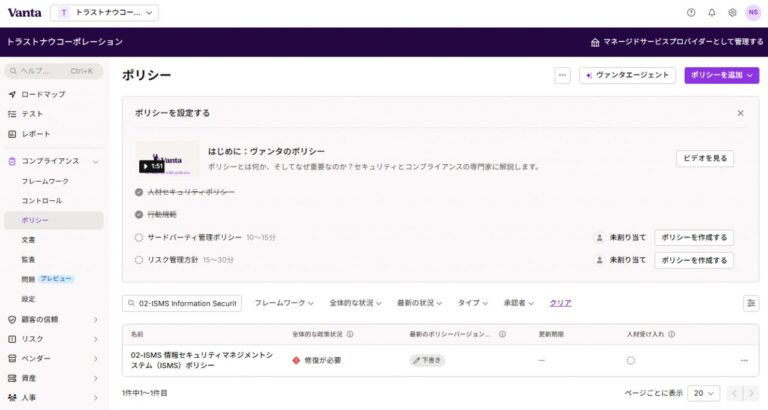Click previous page arrow in pagination

click(x=734, y=393)
